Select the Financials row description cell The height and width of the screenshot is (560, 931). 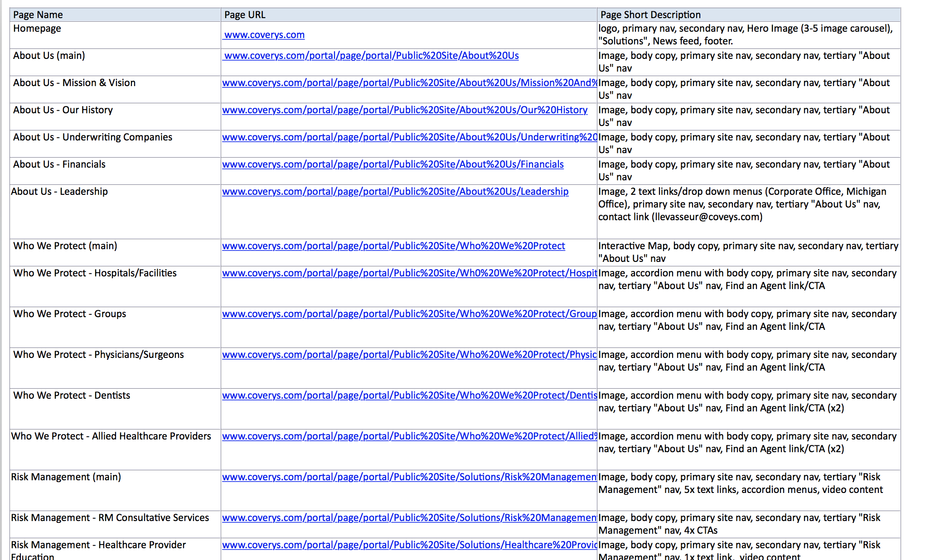tap(749, 171)
